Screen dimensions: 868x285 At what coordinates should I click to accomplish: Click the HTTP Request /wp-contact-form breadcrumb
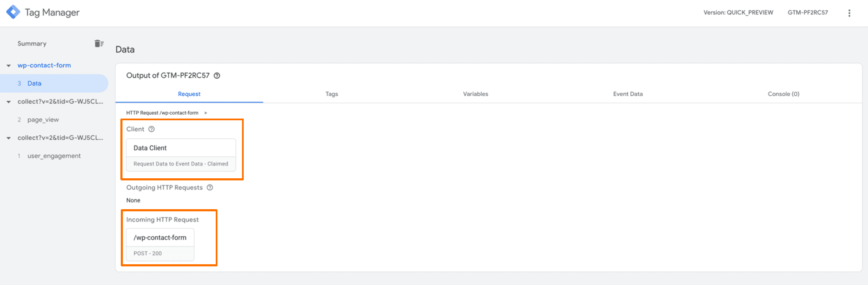point(162,113)
